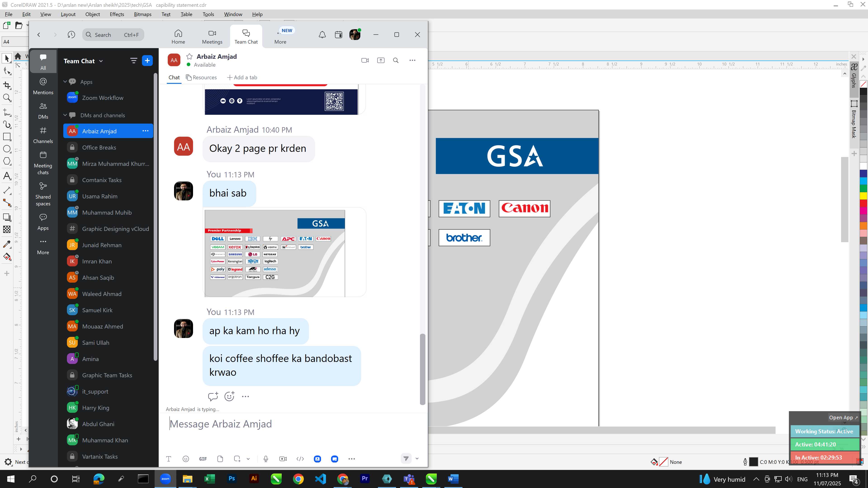This screenshot has width=868, height=488.
Task: Switch to the Zoom Home tab
Action: point(178,37)
